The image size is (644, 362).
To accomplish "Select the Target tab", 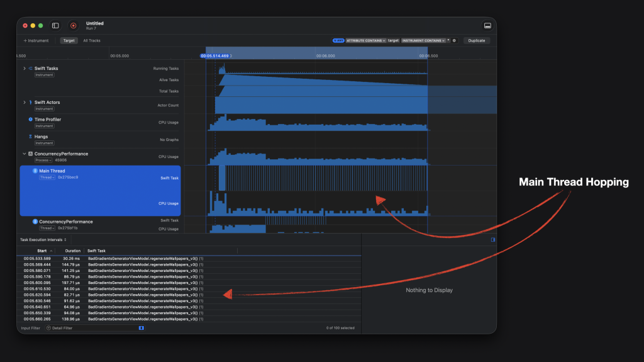I will tap(69, 41).
